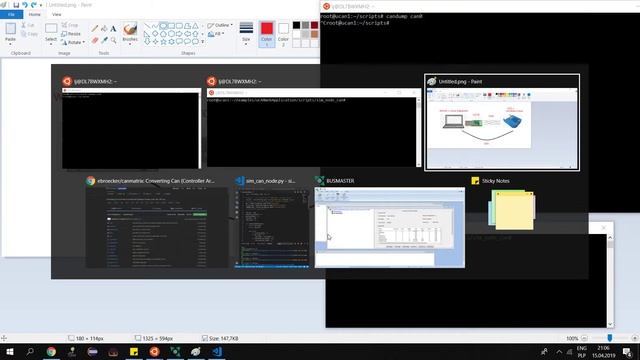Click the zoom in plus button in Paint
The height and width of the screenshot is (360, 640).
634,338
